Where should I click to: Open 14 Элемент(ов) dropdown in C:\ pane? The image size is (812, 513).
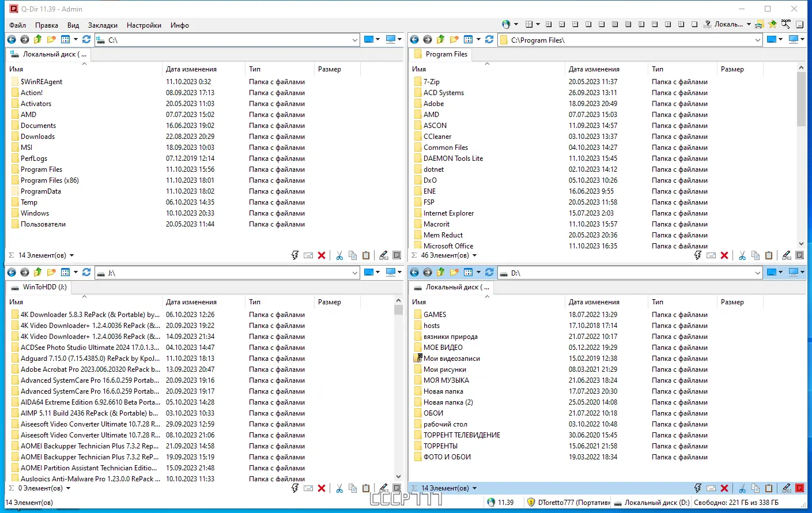coord(71,255)
